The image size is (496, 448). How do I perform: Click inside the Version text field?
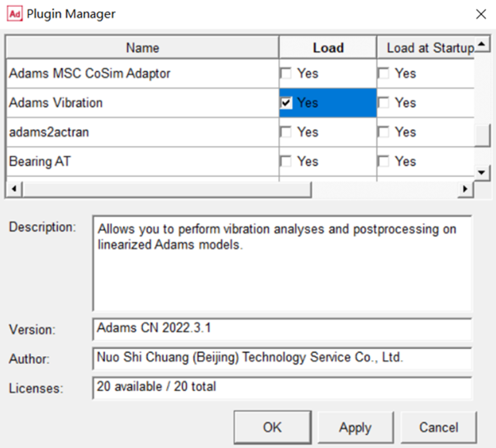pos(282,329)
